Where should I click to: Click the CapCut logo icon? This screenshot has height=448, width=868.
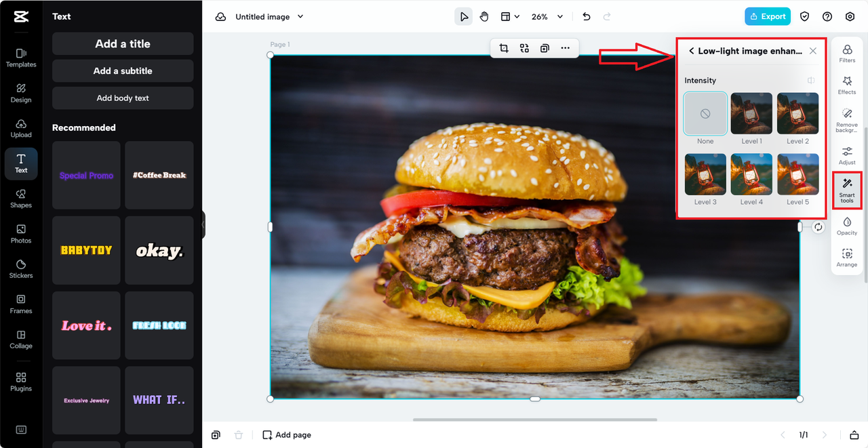point(20,17)
